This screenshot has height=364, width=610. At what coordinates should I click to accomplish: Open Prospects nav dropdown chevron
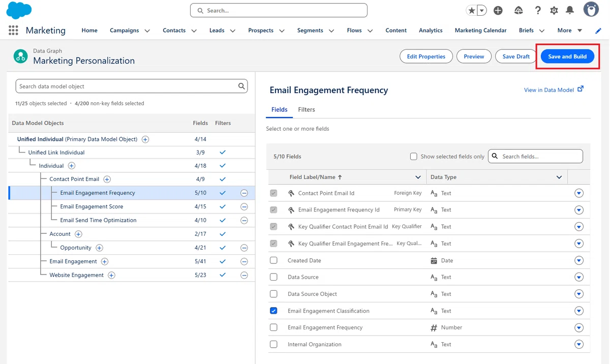(x=282, y=31)
